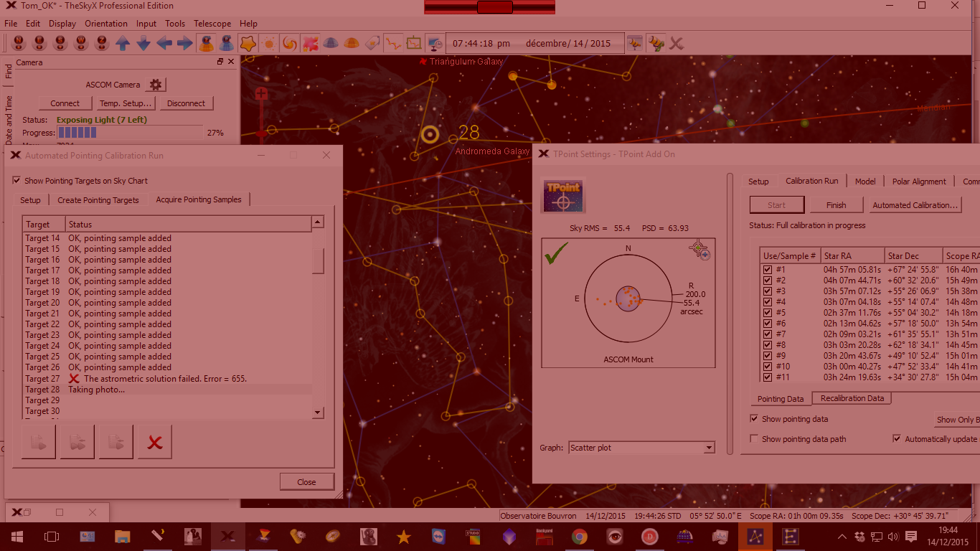Open File Explorer from the taskbar
This screenshot has width=980, height=551.
click(123, 537)
